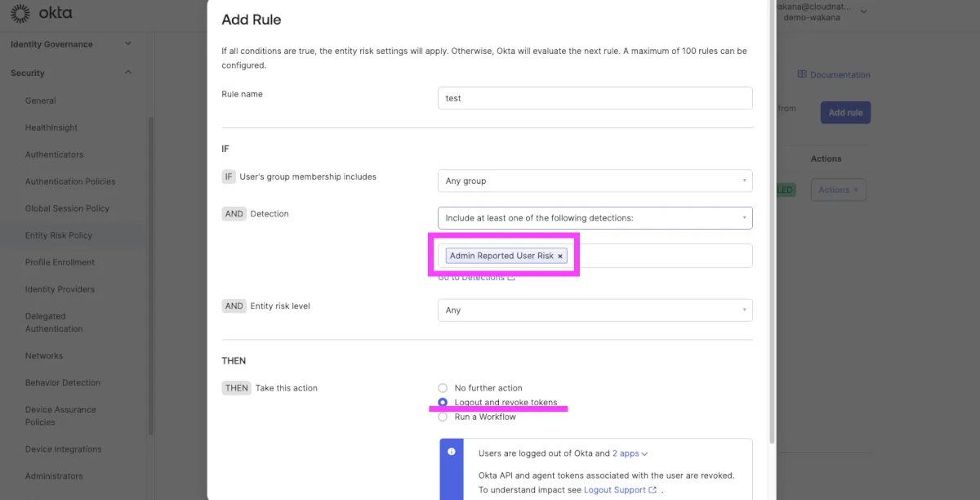Image resolution: width=980 pixels, height=500 pixels.
Task: Collapse the Security section chevron
Action: [x=128, y=73]
